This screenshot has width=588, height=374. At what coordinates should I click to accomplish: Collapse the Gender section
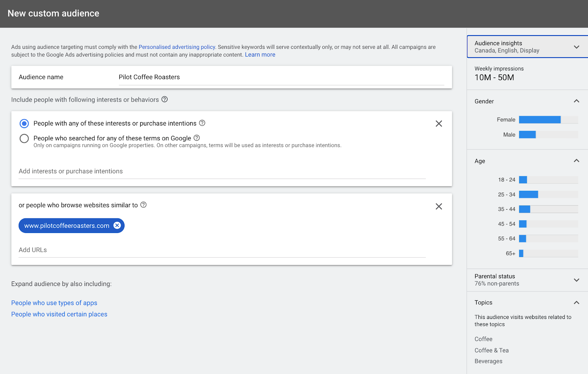click(577, 101)
